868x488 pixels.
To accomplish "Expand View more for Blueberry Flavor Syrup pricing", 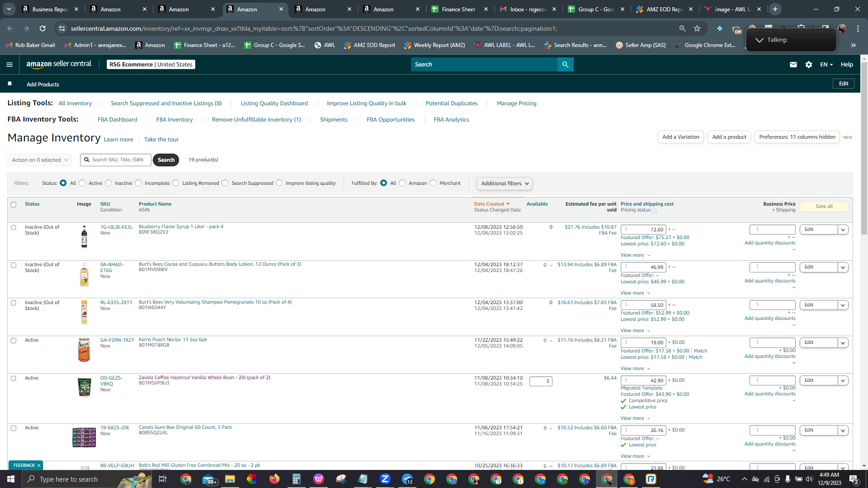I will (635, 255).
